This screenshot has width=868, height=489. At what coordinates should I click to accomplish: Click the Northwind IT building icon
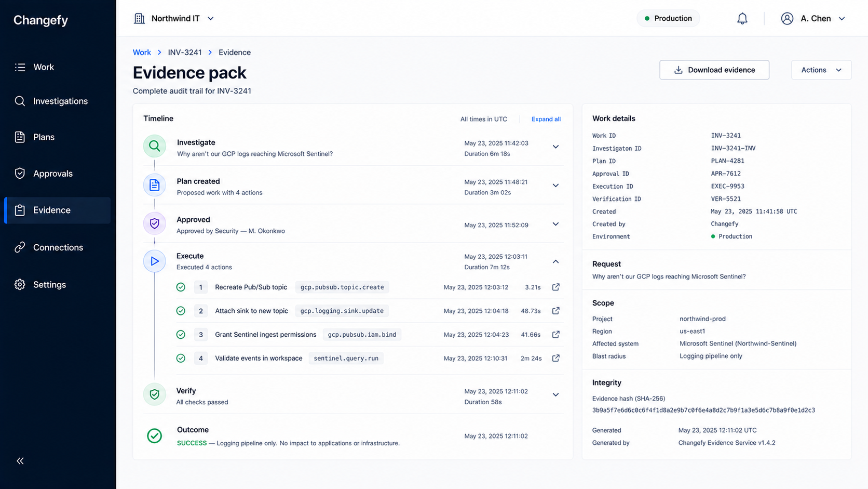tap(139, 19)
